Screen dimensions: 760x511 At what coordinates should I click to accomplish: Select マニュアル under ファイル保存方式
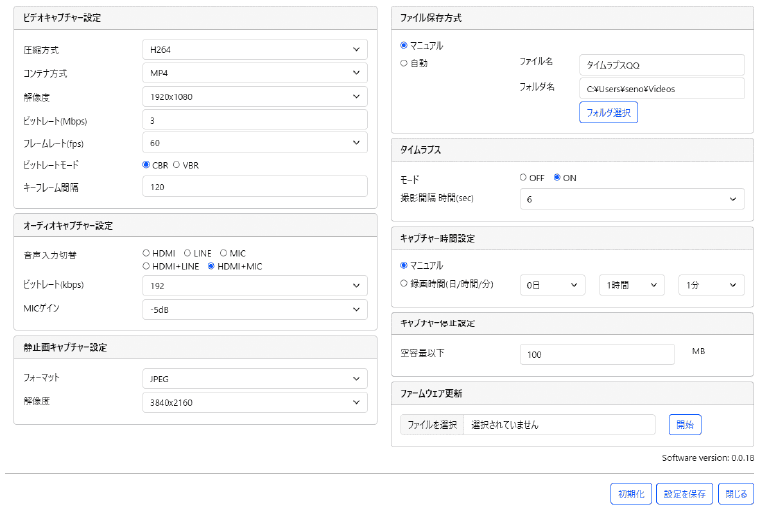tap(404, 45)
